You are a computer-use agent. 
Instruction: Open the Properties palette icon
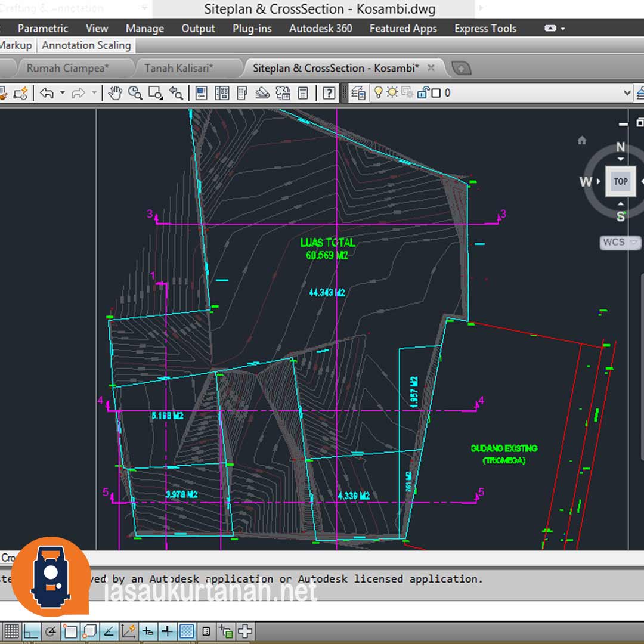point(202,93)
